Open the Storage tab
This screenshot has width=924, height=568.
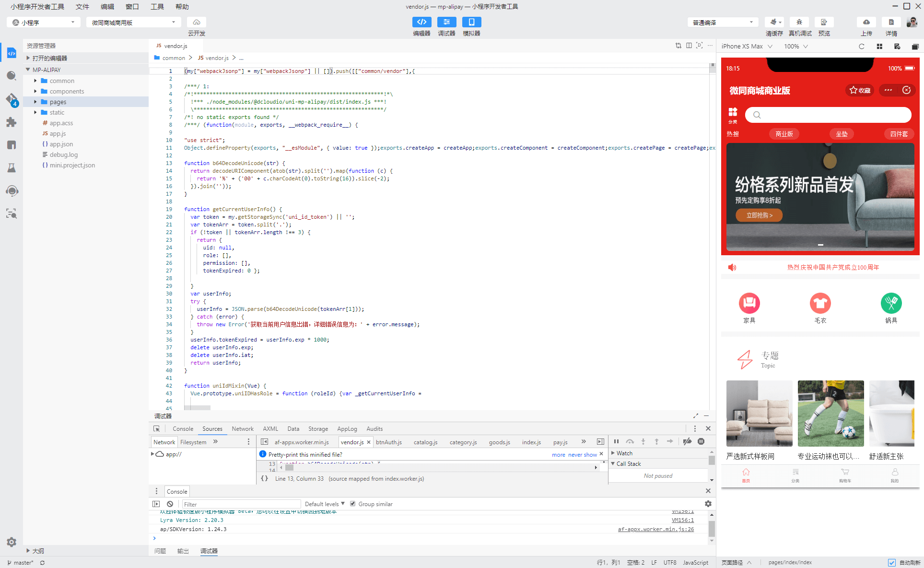318,429
